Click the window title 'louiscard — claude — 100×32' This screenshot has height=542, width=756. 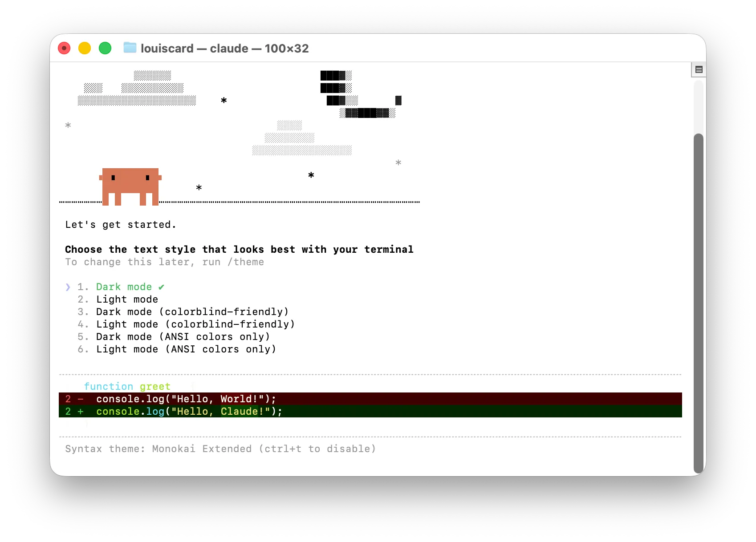click(225, 48)
